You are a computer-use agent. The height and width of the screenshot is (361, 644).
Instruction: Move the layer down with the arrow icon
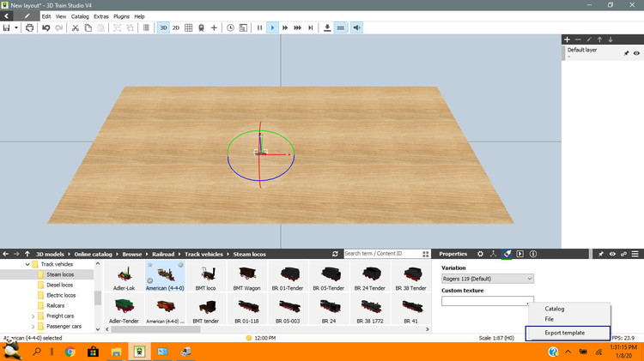pyautogui.click(x=611, y=39)
